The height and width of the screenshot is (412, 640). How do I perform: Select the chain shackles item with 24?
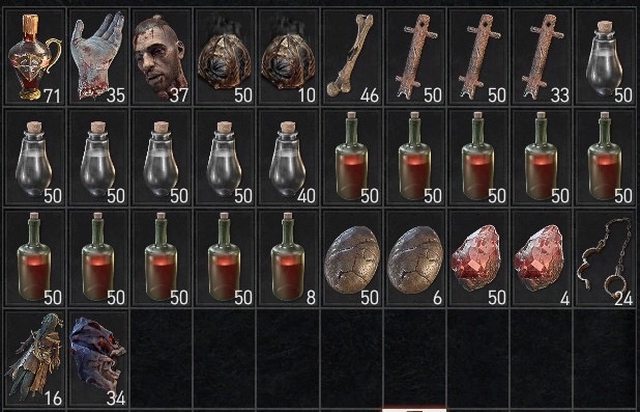[x=605, y=258]
